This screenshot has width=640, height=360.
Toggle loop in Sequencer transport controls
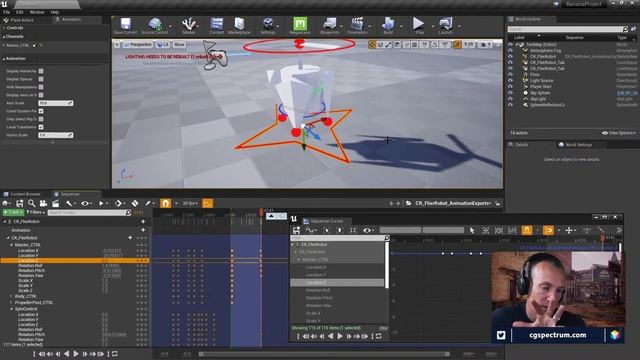(x=115, y=354)
